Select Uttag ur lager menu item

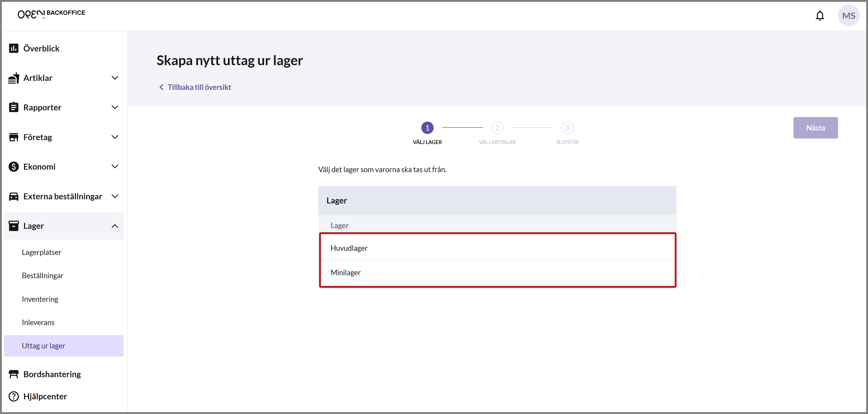[x=64, y=346]
